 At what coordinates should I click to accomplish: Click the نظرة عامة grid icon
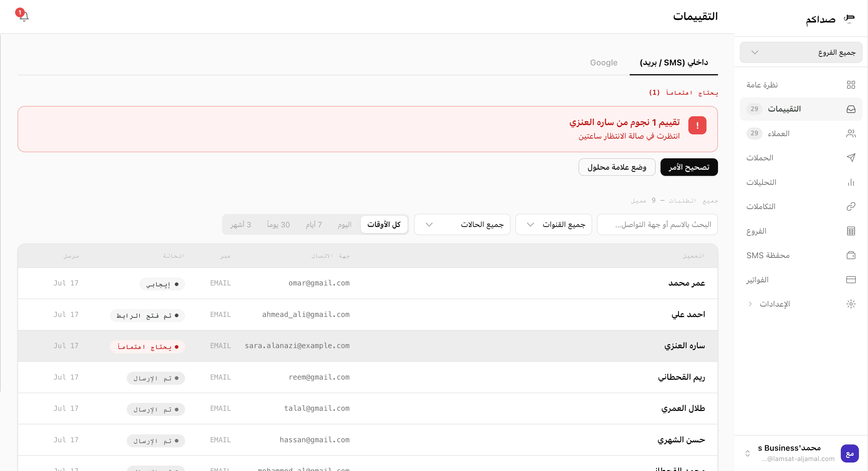pyautogui.click(x=851, y=85)
